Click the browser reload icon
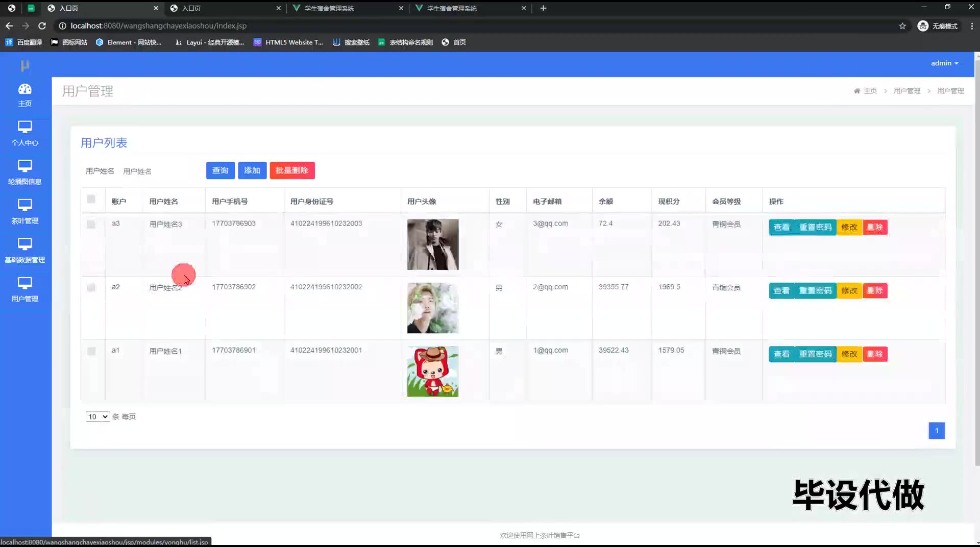This screenshot has height=547, width=980. (x=42, y=26)
